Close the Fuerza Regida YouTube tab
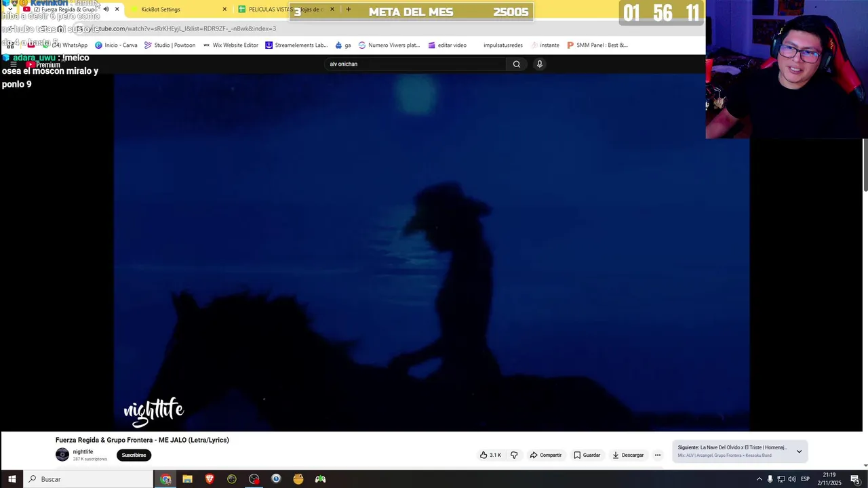The height and width of the screenshot is (488, 868). click(x=117, y=9)
